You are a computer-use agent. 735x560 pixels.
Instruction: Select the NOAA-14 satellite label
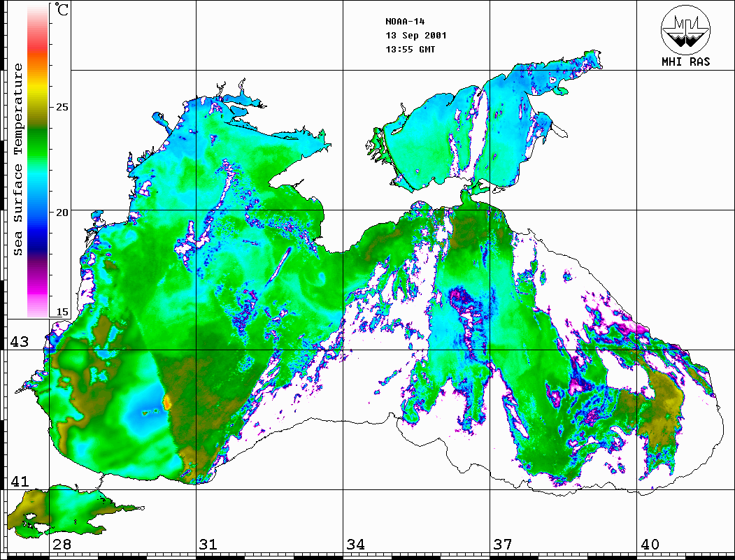coord(405,22)
